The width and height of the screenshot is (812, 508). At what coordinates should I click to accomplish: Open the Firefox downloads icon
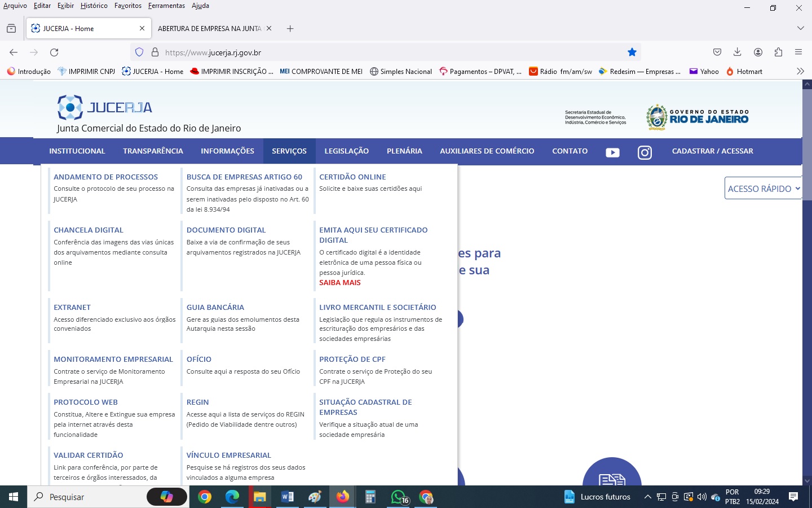click(x=738, y=52)
